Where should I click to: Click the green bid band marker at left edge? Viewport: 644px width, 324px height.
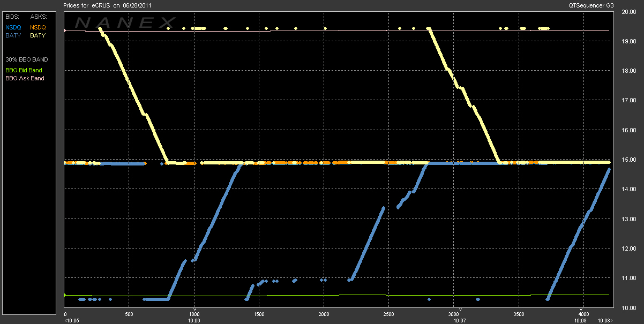pos(64,295)
